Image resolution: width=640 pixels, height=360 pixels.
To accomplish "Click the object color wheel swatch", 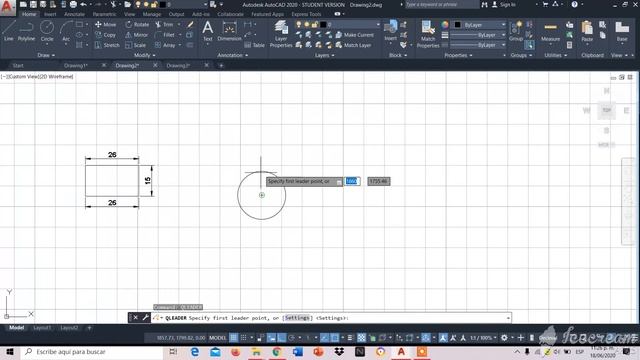I will pyautogui.click(x=445, y=25).
